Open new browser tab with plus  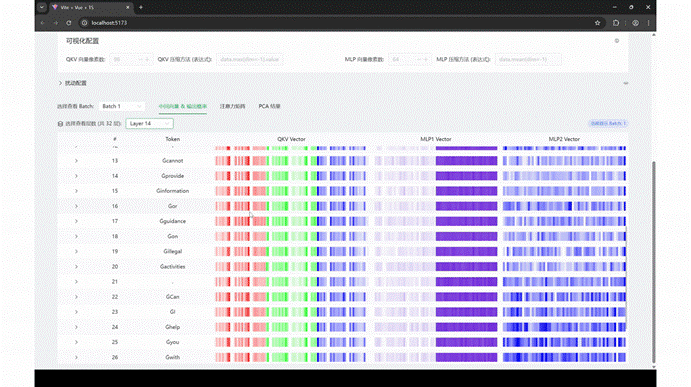click(x=141, y=7)
